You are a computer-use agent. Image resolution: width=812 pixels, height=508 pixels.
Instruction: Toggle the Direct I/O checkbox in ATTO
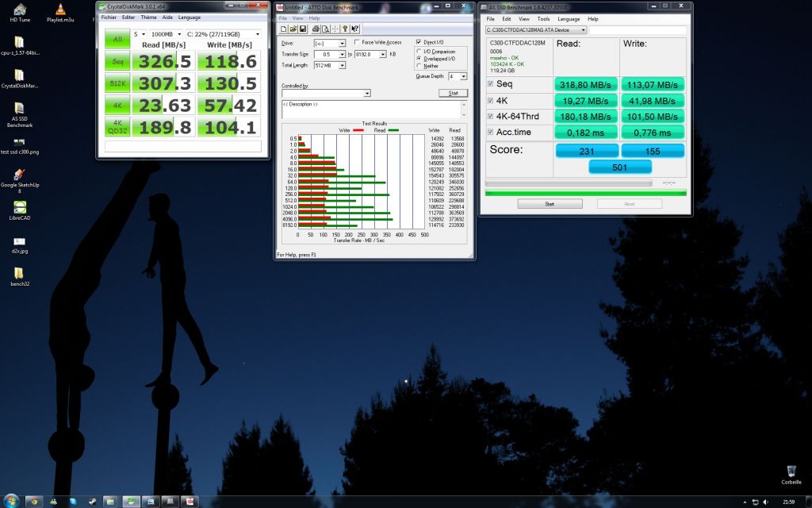tap(419, 42)
